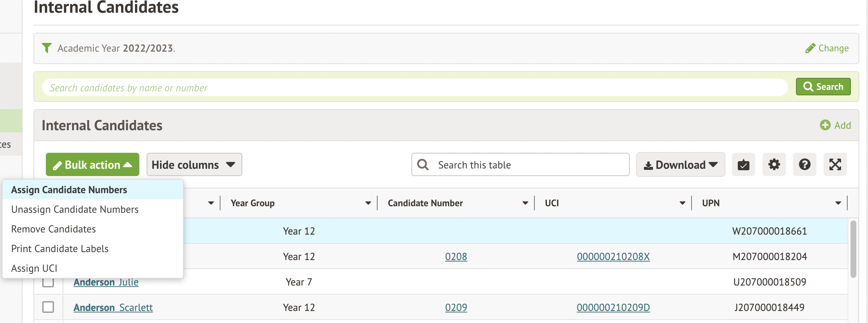Open table settings gear icon
This screenshot has height=323, width=868.
coord(774,165)
